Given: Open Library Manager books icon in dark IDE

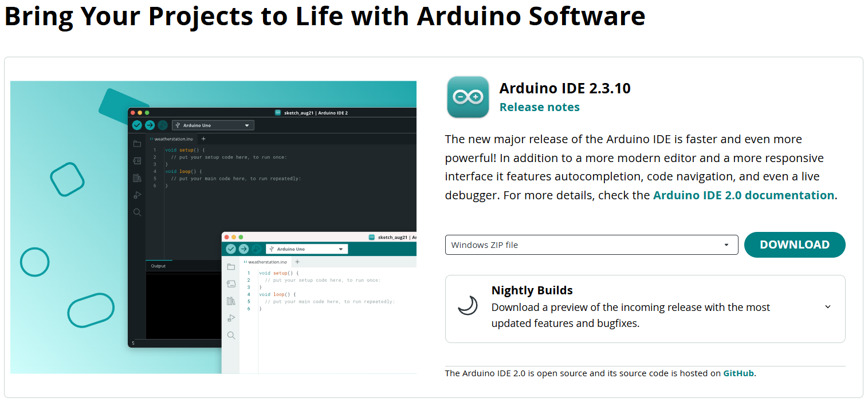Looking at the screenshot, I should point(137,178).
